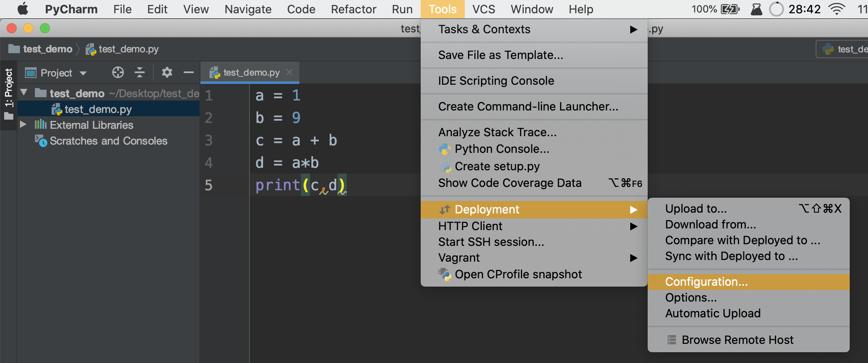The width and height of the screenshot is (868, 363).
Task: Close the test_demo.py editor tab
Action: click(289, 72)
